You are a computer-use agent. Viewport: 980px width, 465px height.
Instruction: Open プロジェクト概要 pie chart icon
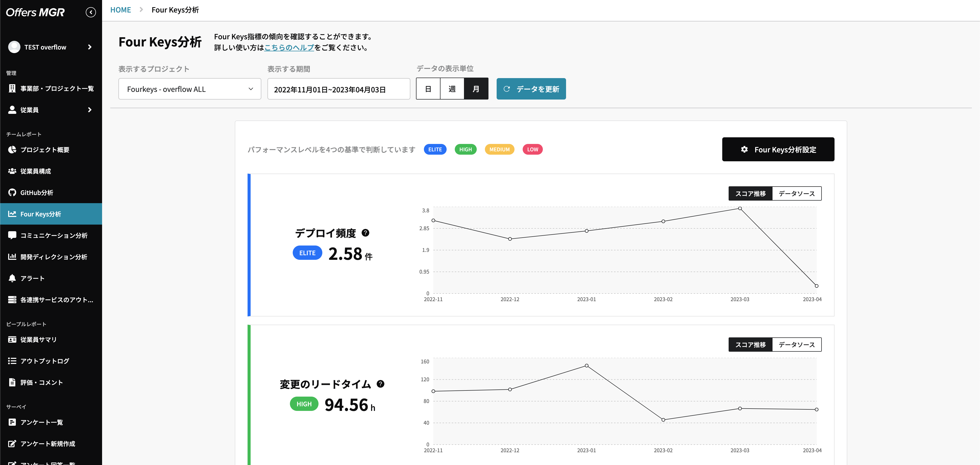click(x=12, y=150)
